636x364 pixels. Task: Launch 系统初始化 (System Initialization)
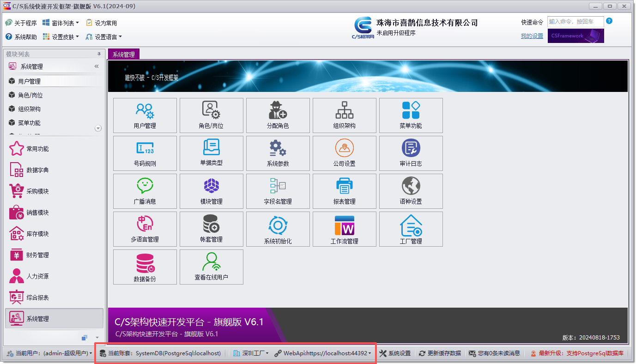[x=278, y=229]
